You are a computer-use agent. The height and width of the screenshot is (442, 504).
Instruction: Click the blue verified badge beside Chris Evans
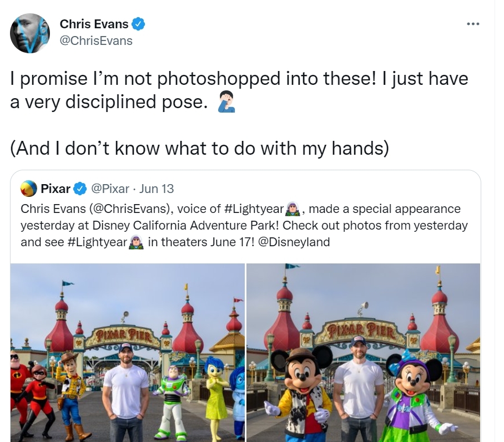coord(138,24)
